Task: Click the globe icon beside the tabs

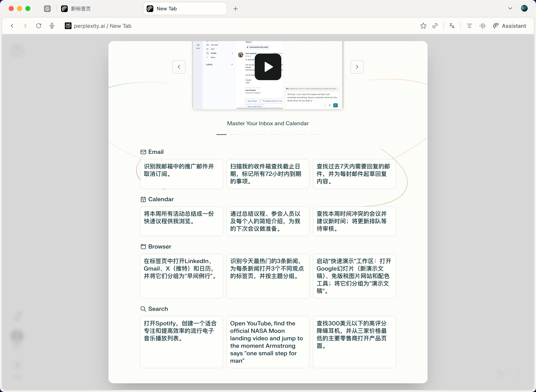Action: (48, 9)
